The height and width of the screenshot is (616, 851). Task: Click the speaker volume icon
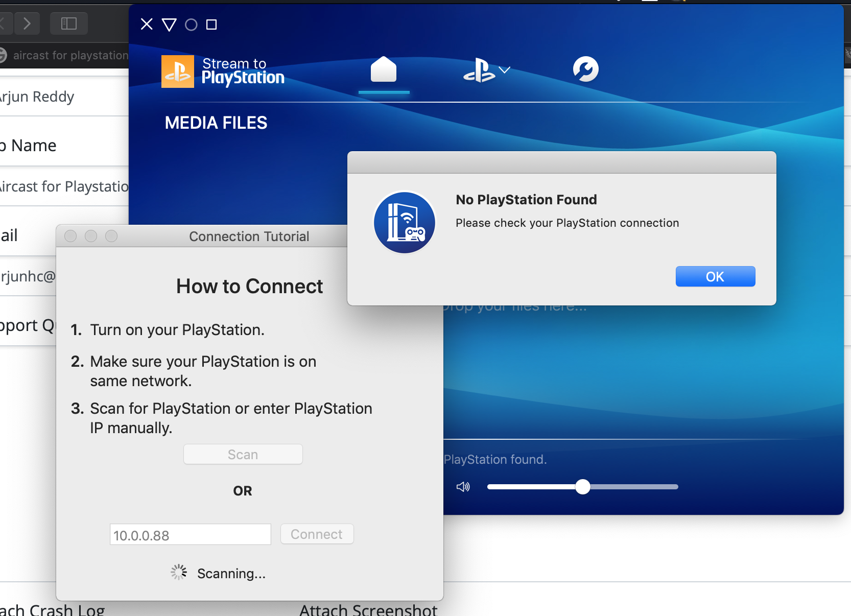point(463,487)
